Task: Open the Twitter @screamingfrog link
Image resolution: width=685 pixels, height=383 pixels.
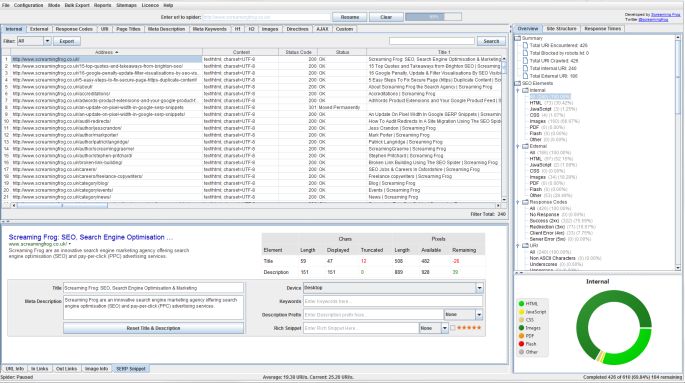Action: 653,20
